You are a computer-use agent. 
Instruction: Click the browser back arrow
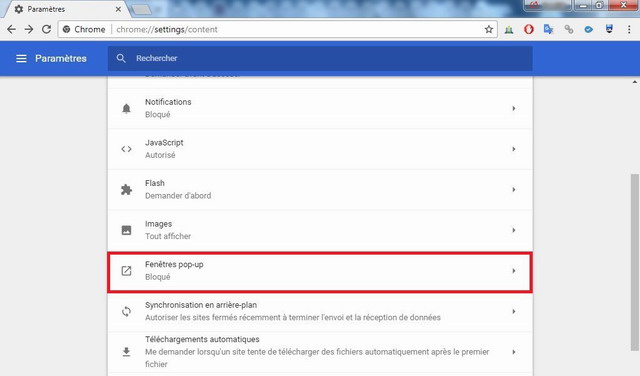click(x=11, y=29)
